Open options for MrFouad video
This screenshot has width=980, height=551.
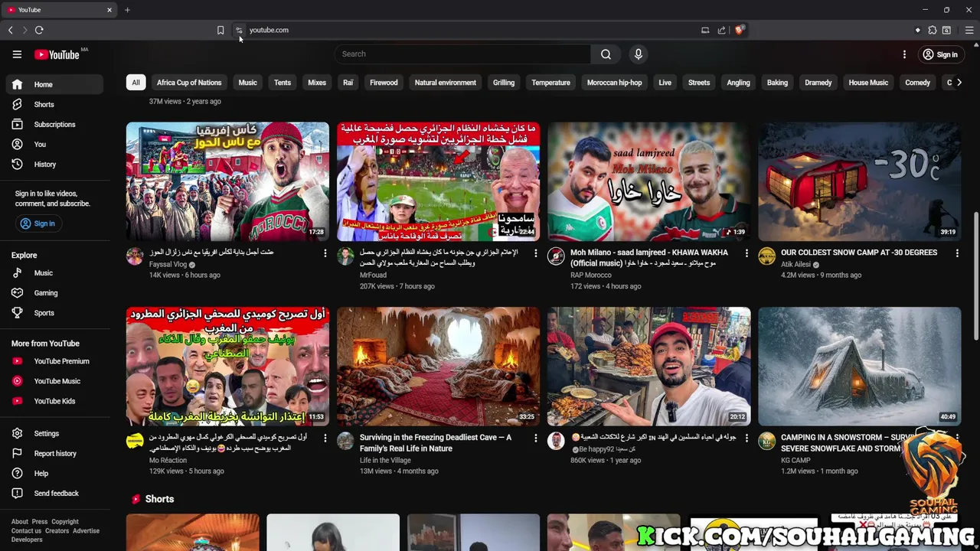tap(535, 253)
